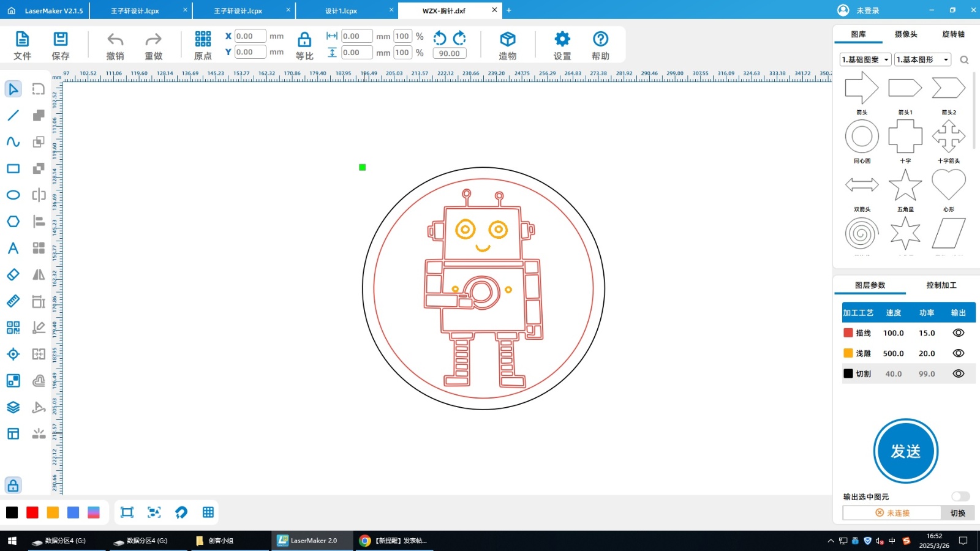Enable the 输出选中图元 switch
The image size is (980, 551).
(x=960, y=497)
